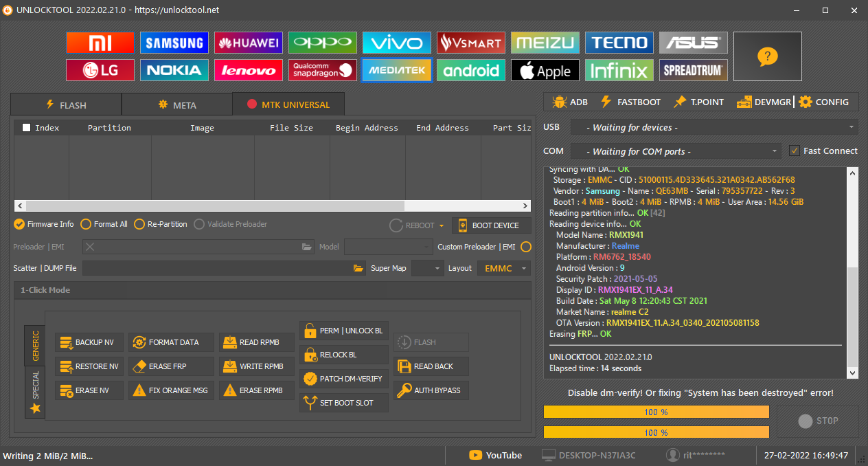This screenshot has width=868, height=466.
Task: Select the Qualcomm Snapdragon tile
Action: (323, 70)
